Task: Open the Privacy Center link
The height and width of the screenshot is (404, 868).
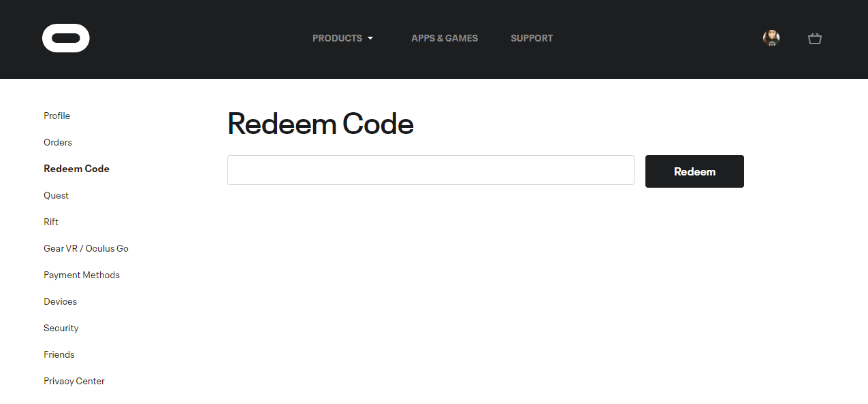Action: (74, 381)
